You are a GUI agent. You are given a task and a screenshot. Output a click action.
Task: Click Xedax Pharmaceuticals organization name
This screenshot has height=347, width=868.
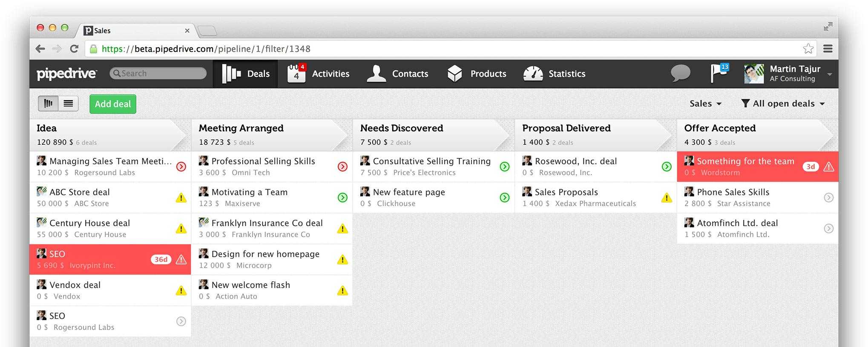coord(595,204)
